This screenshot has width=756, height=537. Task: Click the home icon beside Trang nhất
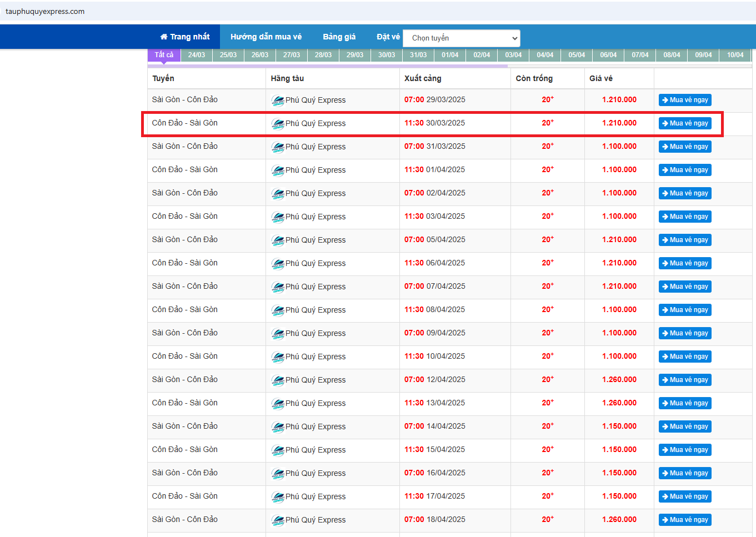click(164, 37)
